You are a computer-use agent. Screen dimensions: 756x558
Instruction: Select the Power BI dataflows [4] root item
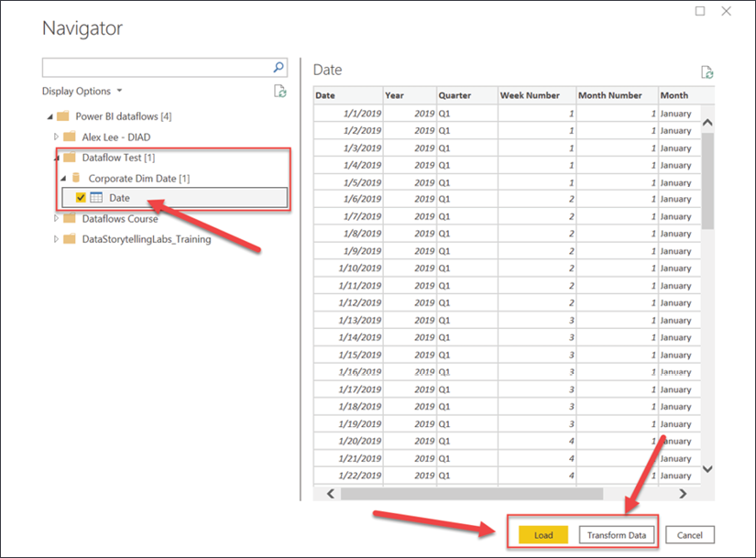pos(124,116)
